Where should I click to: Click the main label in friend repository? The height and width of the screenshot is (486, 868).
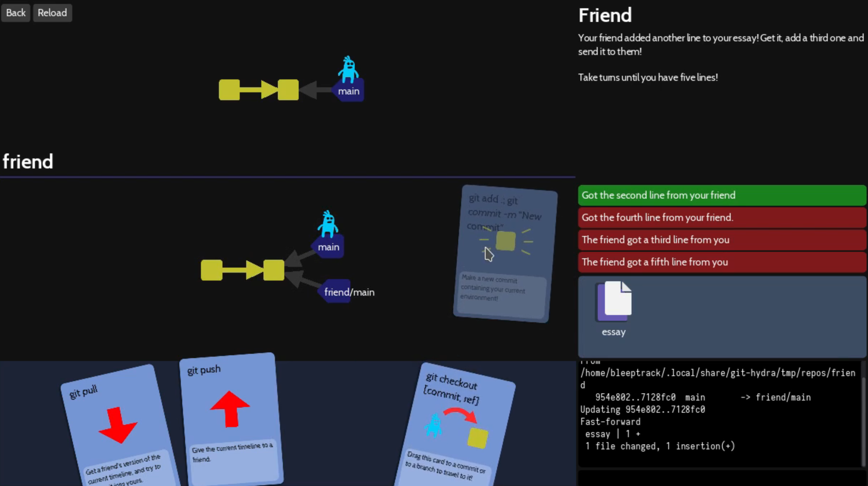pyautogui.click(x=328, y=247)
